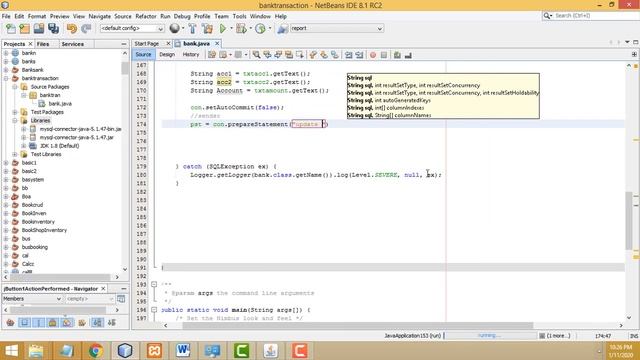Click the Debug Project icon
The image size is (640, 360).
click(241, 29)
